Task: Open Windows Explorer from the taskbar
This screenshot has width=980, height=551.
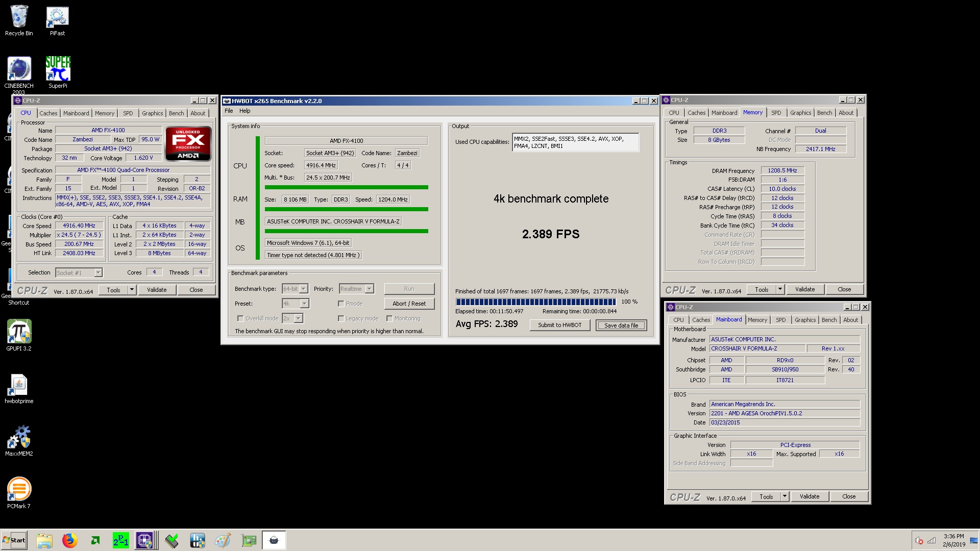Action: pyautogui.click(x=44, y=540)
